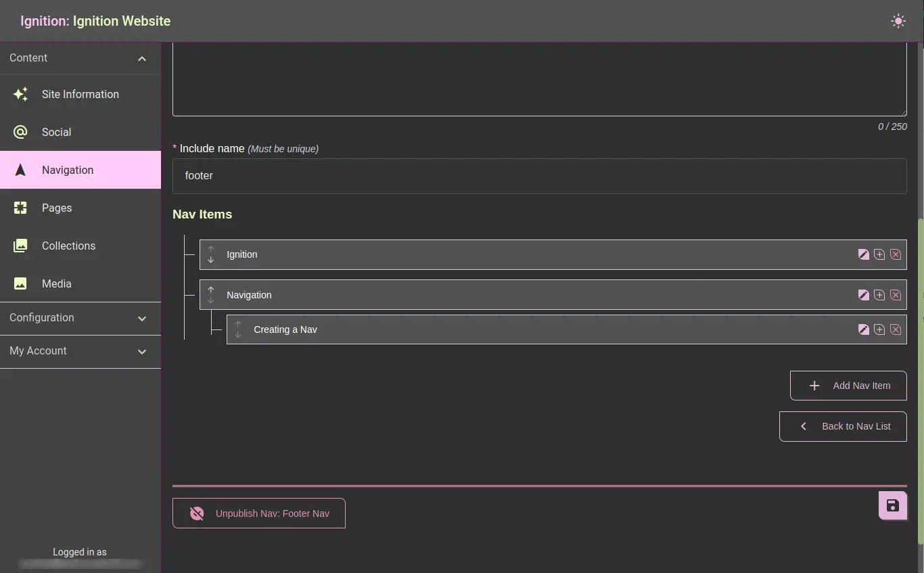Click the Navigation nav item row label
The image size is (924, 573).
pos(249,295)
